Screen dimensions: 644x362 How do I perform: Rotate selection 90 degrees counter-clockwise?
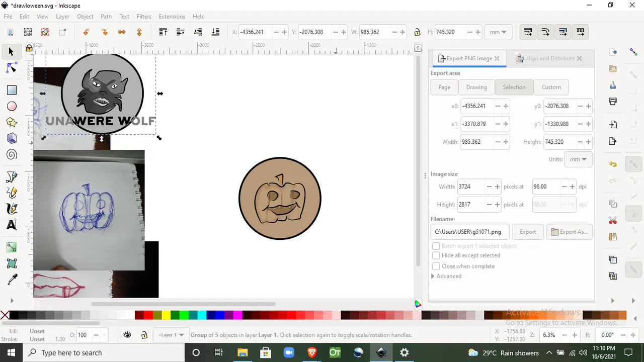pos(87,32)
